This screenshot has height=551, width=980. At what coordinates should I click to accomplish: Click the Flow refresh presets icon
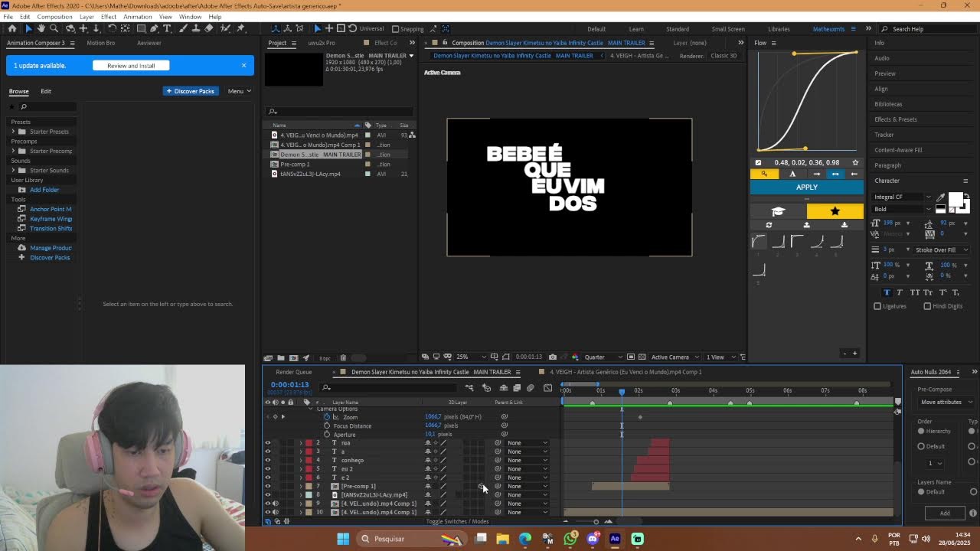click(769, 225)
